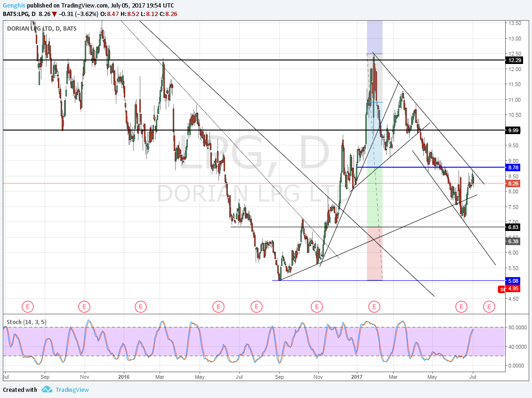Image resolution: width=532 pixels, height=398 pixels.
Task: Click the 11.50 price axis label
Action: (515, 84)
